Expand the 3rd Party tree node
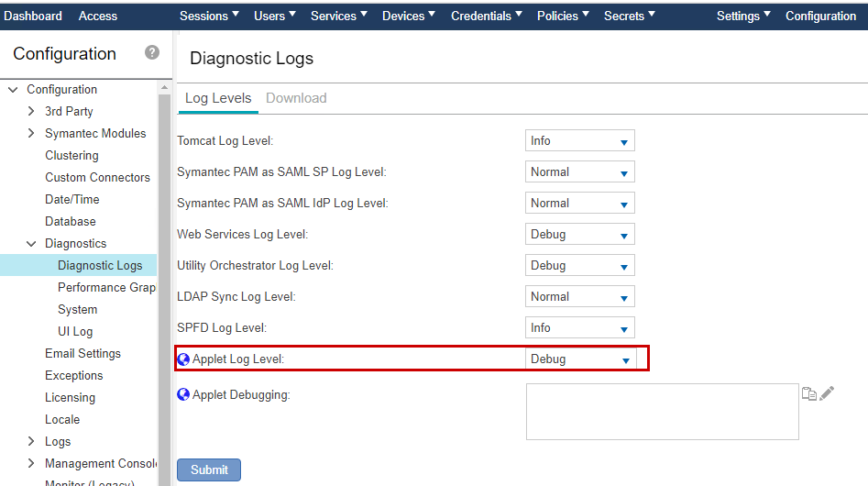Viewport: 868px width, 486px height. [x=31, y=111]
